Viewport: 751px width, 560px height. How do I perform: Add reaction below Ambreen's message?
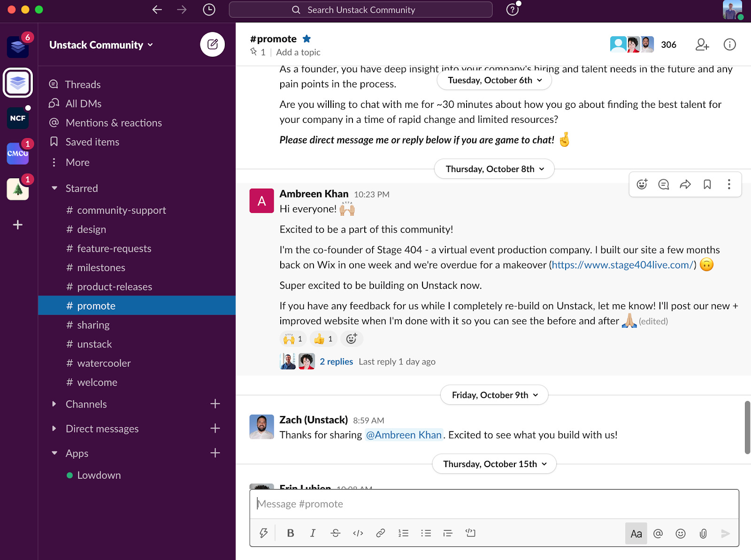click(352, 339)
